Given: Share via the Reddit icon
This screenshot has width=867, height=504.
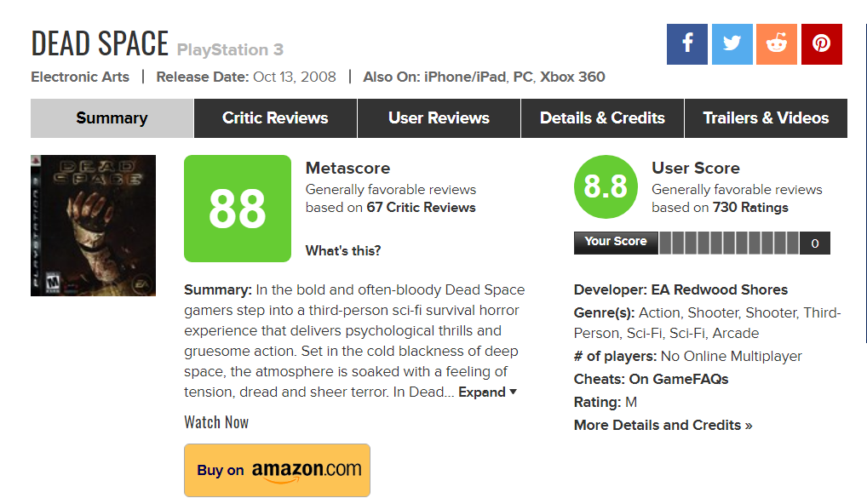Looking at the screenshot, I should [x=777, y=44].
